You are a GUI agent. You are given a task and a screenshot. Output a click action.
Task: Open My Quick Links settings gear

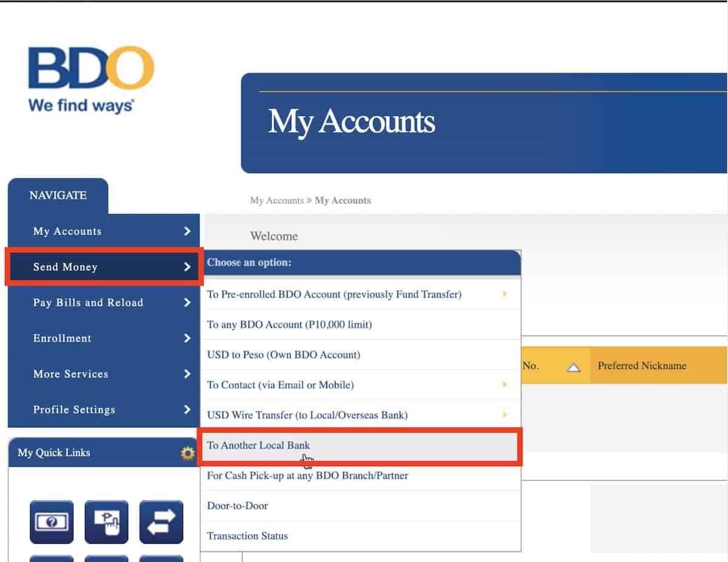point(187,453)
